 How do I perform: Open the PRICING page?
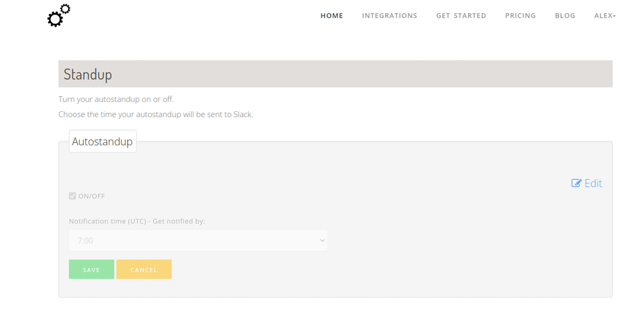pos(520,16)
